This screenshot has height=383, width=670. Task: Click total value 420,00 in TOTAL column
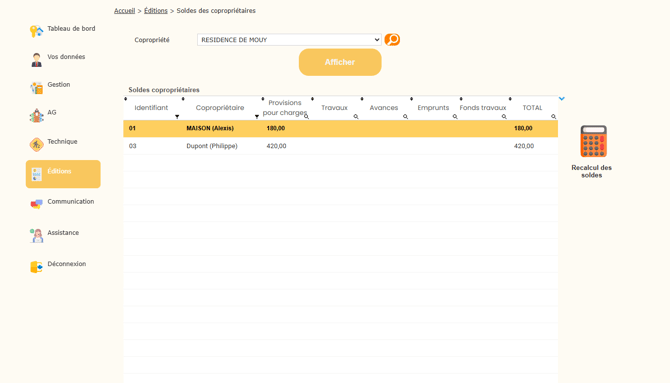click(x=524, y=146)
